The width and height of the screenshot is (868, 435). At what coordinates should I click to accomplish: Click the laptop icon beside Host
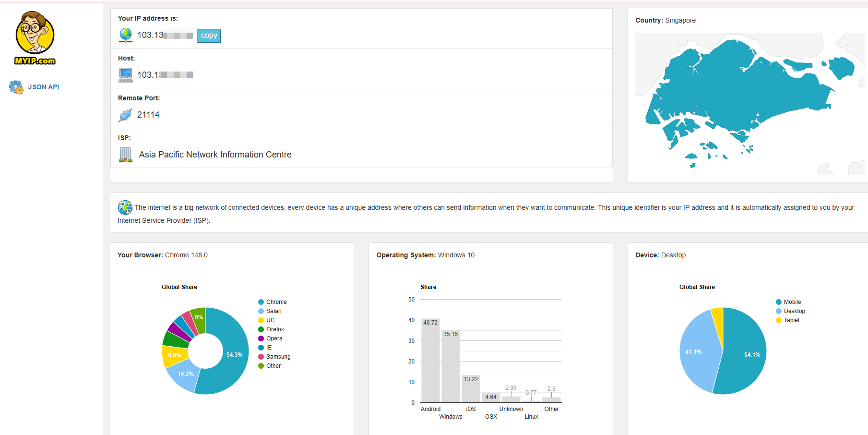(126, 75)
